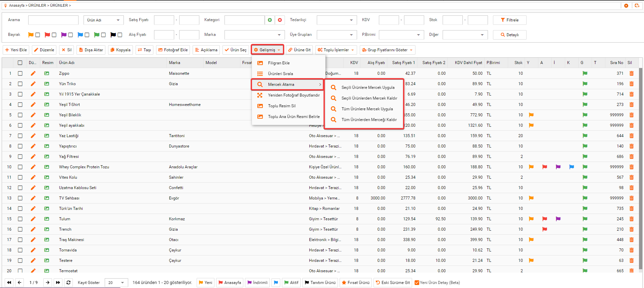
Task: Click red flag in Trench row
Action: (545, 229)
